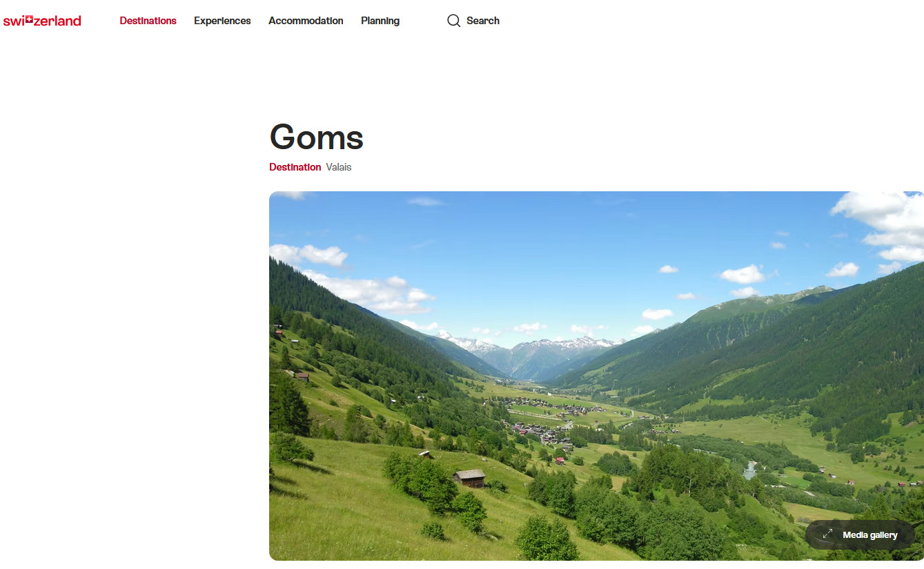Click the Search text label

coord(483,21)
